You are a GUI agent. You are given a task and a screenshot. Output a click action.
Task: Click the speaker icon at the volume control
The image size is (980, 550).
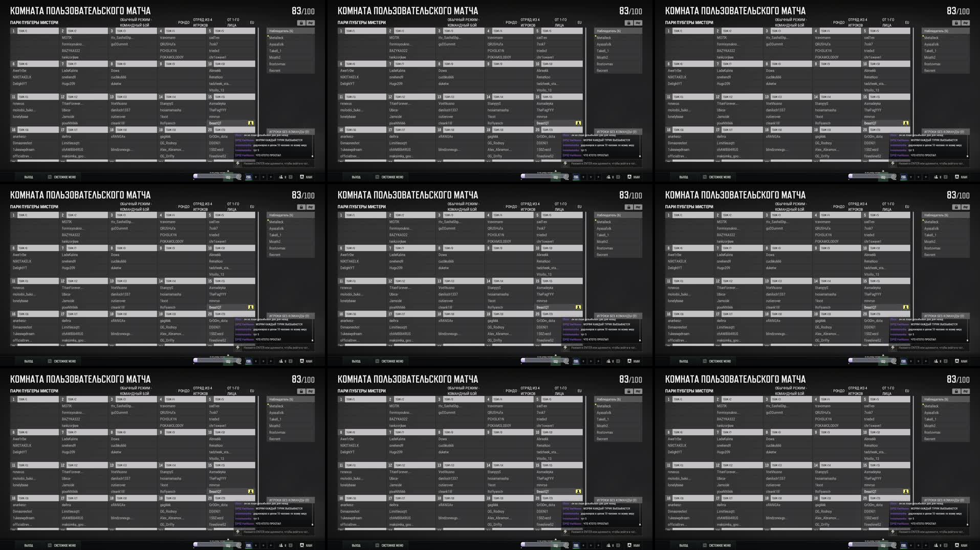tap(238, 177)
